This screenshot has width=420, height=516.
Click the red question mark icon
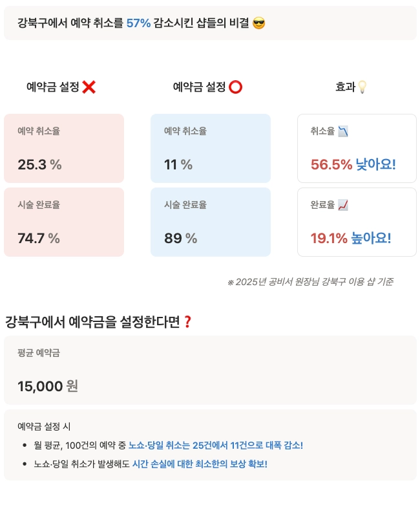coord(188,321)
